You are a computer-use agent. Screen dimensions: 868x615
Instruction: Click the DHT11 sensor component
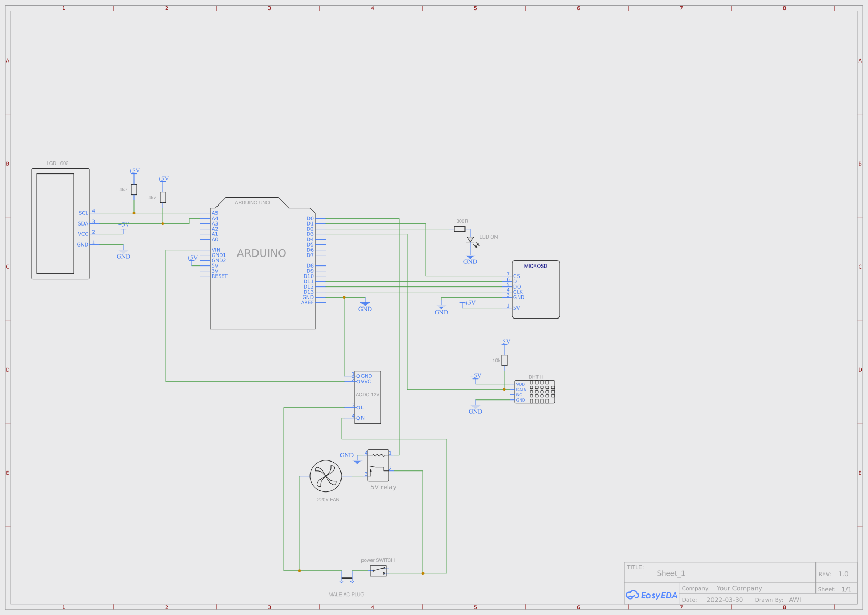[535, 392]
